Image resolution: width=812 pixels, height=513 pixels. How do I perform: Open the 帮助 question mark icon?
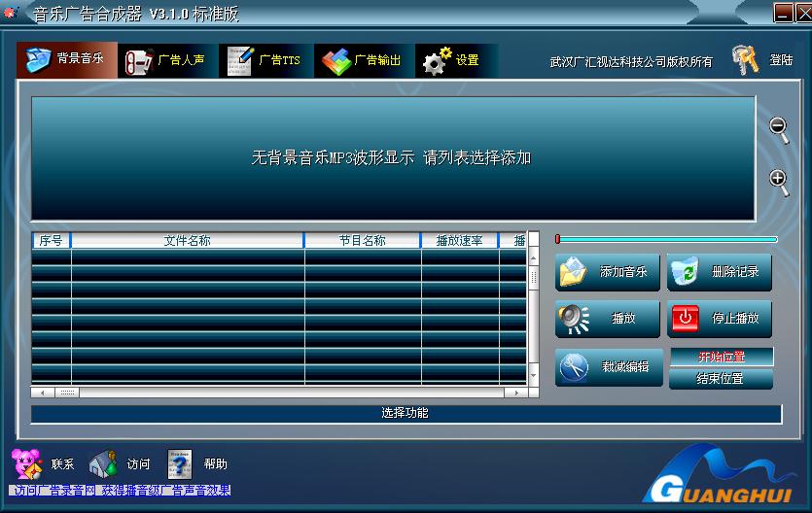[x=180, y=464]
